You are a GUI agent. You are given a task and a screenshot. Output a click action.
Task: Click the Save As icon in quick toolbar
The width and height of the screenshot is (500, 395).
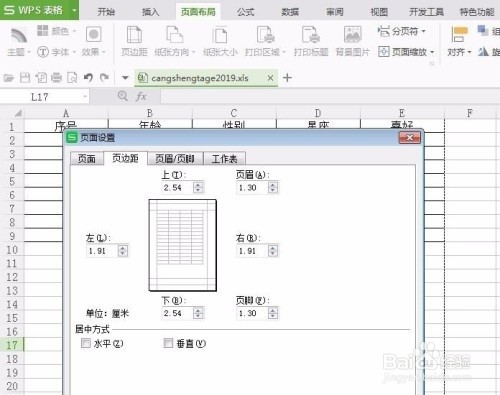41,78
